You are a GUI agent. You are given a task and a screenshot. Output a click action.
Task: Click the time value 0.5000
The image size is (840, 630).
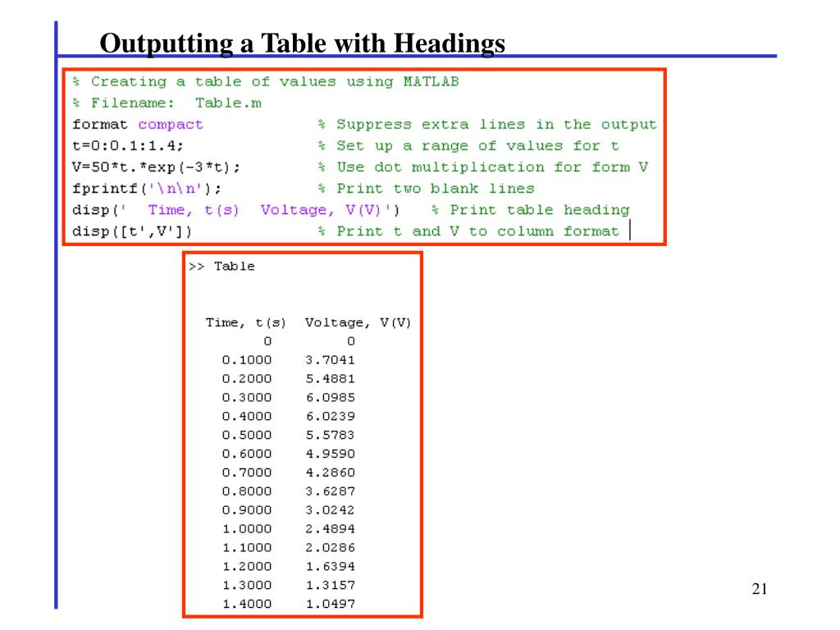pos(247,435)
